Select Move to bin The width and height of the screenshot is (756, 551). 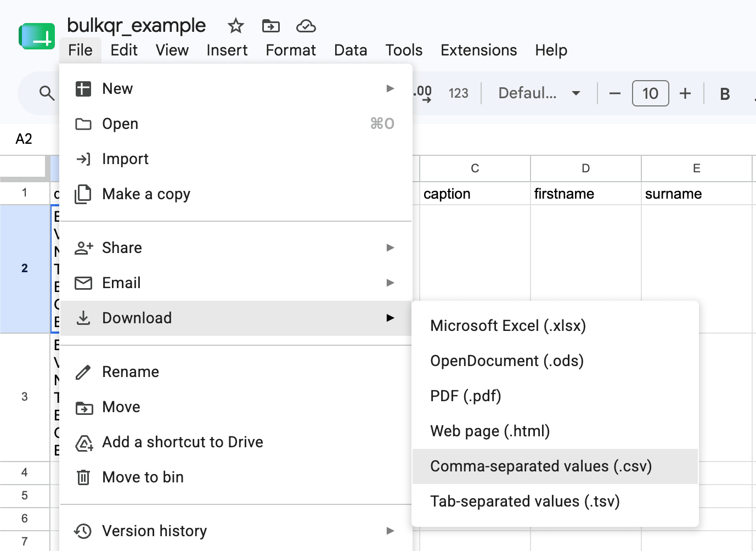[236, 477]
